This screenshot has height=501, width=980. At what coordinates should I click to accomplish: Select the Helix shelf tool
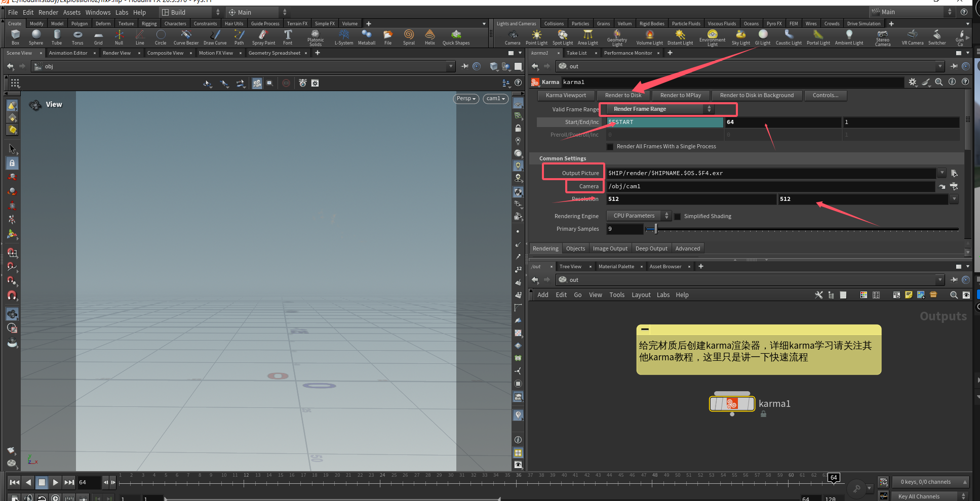(x=430, y=37)
